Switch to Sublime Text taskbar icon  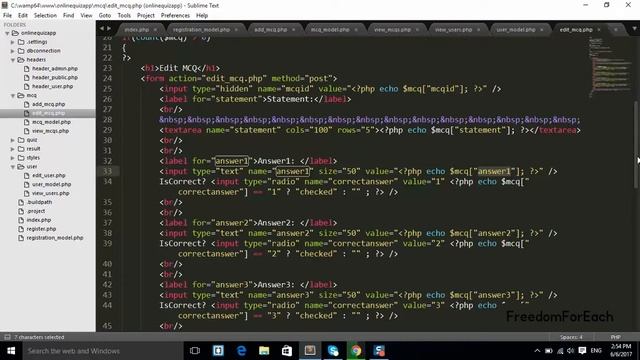(x=310, y=351)
